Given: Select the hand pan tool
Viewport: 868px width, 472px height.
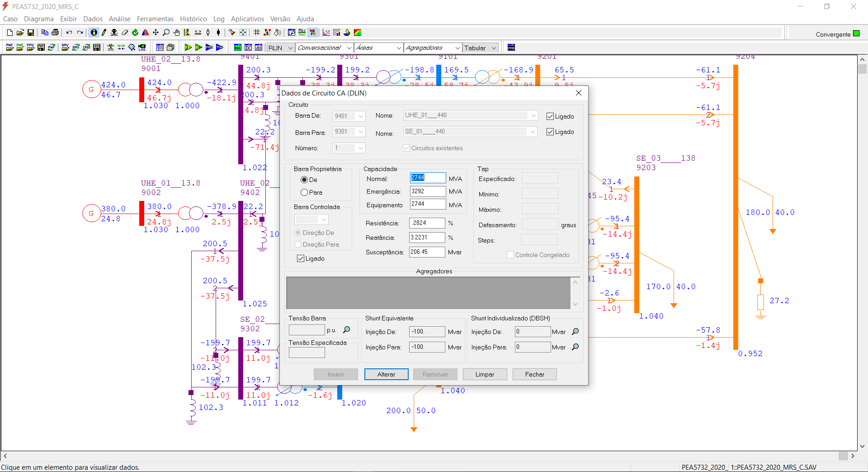Looking at the screenshot, I should (x=177, y=33).
